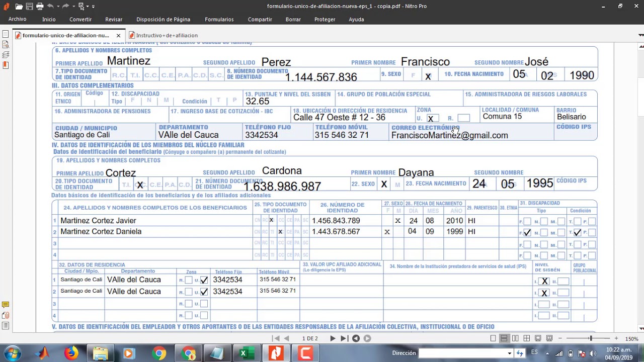Image resolution: width=644 pixels, height=362 pixels.
Task: Go to the next page
Action: 333,338
